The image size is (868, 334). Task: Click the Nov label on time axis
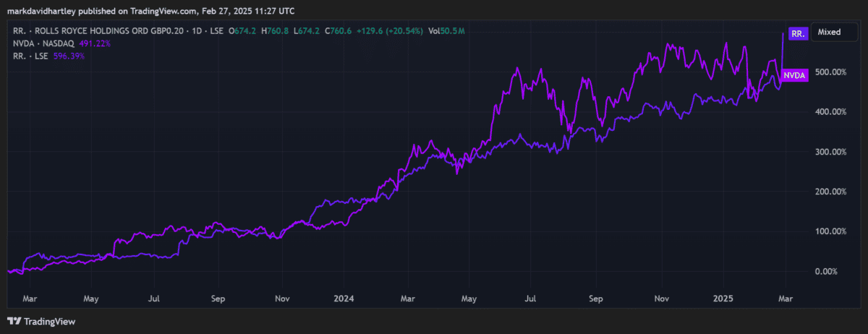click(283, 297)
